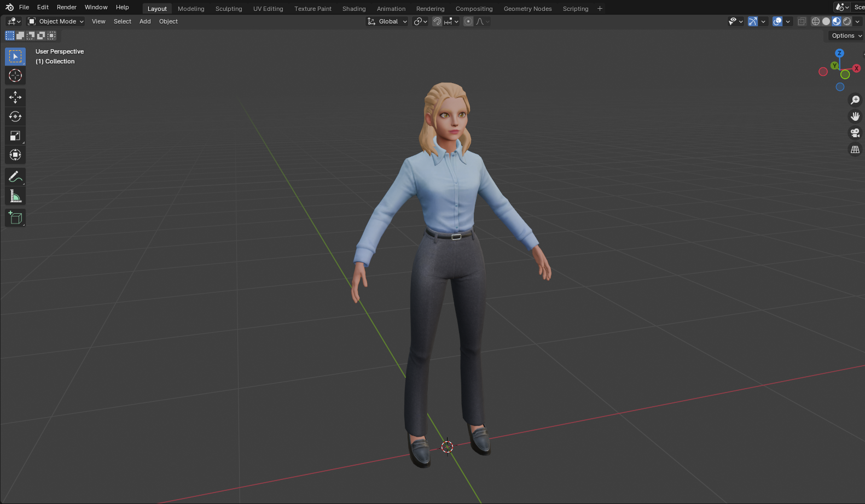The height and width of the screenshot is (504, 865).
Task: Toggle camera view with the camera icon
Action: coord(855,133)
